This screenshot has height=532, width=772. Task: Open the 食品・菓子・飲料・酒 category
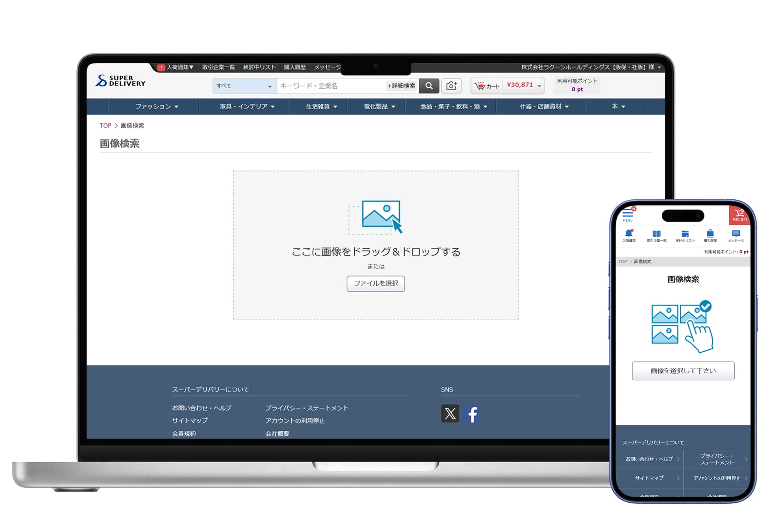tap(452, 107)
